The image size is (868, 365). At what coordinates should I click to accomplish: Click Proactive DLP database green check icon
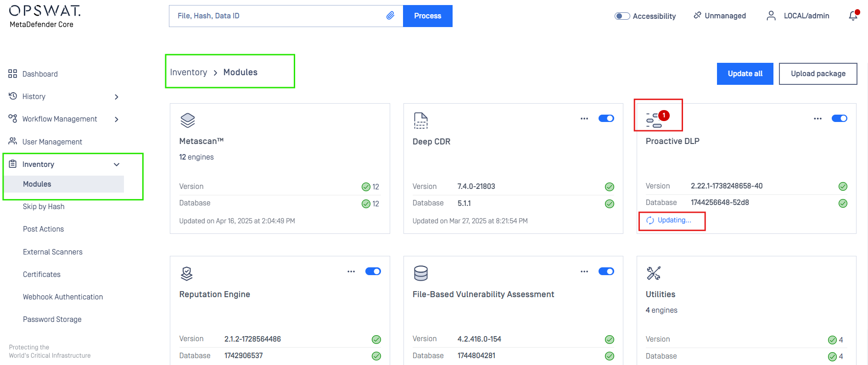pos(843,203)
